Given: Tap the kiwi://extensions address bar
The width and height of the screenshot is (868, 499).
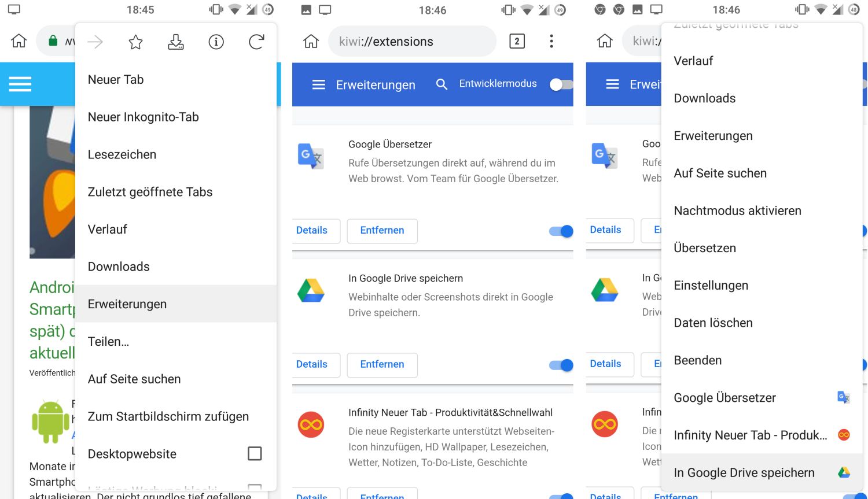Looking at the screenshot, I should point(411,42).
